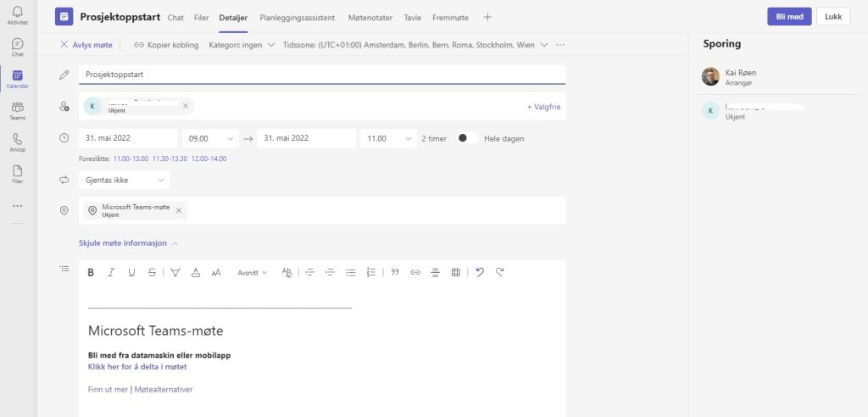Open the Anrop phone icon
The height and width of the screenshot is (417, 868).
(18, 142)
